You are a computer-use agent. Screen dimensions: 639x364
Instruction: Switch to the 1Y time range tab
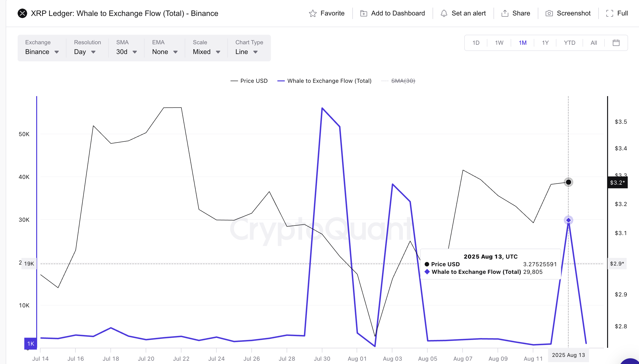[545, 43]
